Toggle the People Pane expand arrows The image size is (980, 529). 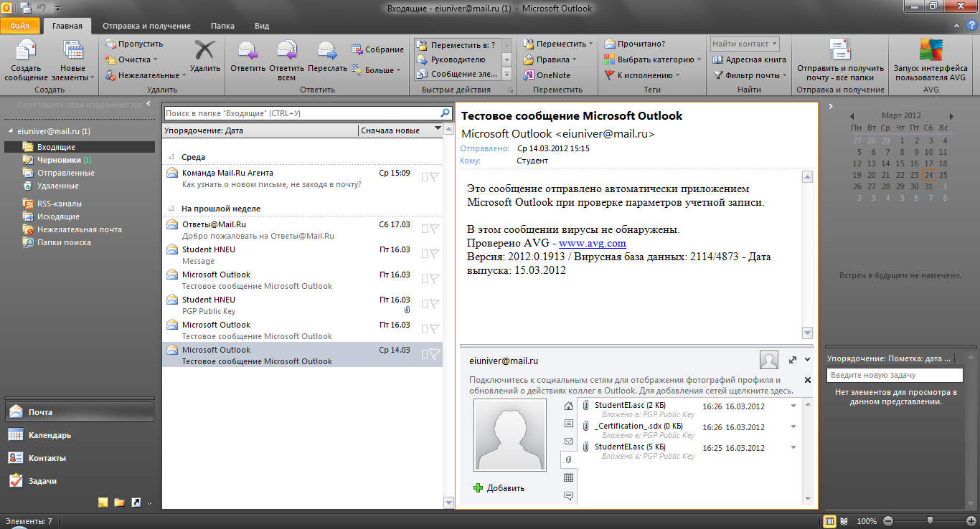click(x=793, y=360)
